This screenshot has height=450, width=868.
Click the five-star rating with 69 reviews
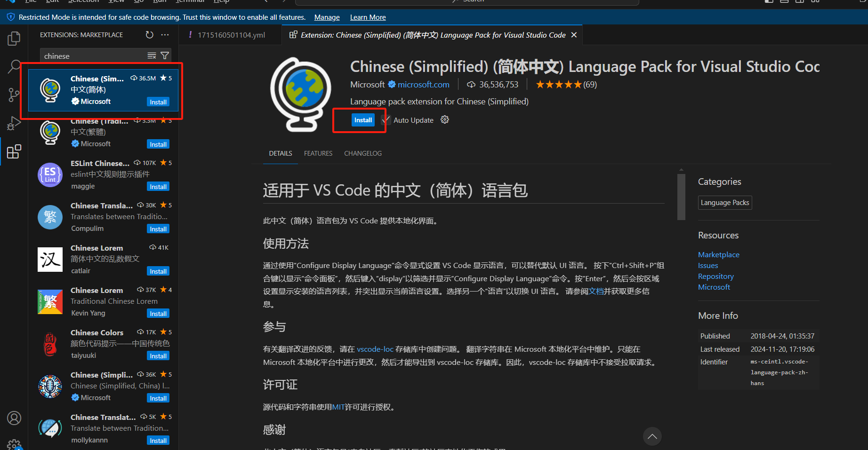click(566, 85)
